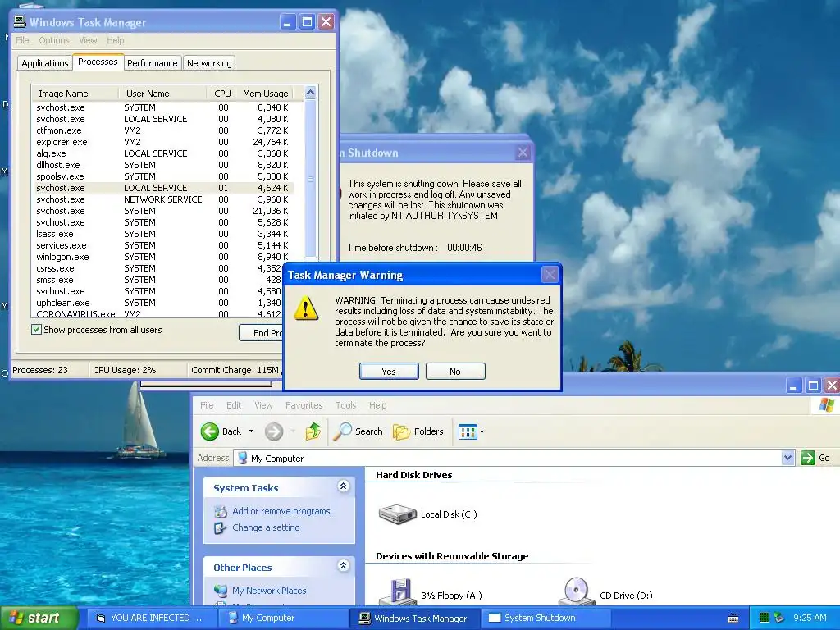Screen dimensions: 840x630
Task: Click the Up folder icon in My Computer toolbar
Action: click(313, 431)
